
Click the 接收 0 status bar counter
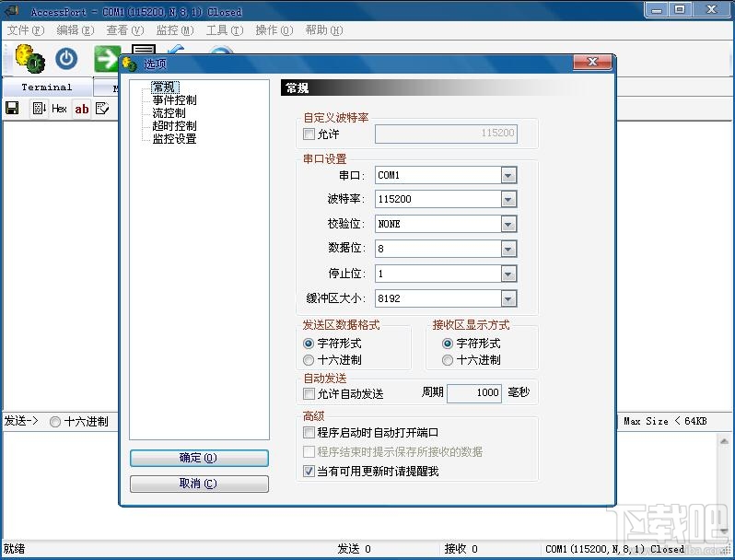pyautogui.click(x=461, y=549)
